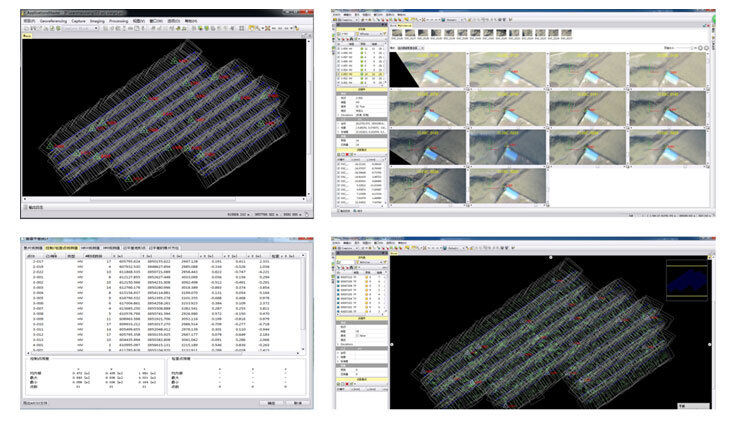Click the confirm button at bottom of the results dialog

coord(271,403)
